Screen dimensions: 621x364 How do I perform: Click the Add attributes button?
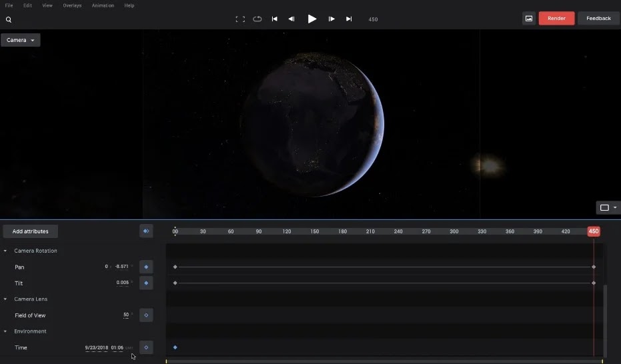(31, 231)
